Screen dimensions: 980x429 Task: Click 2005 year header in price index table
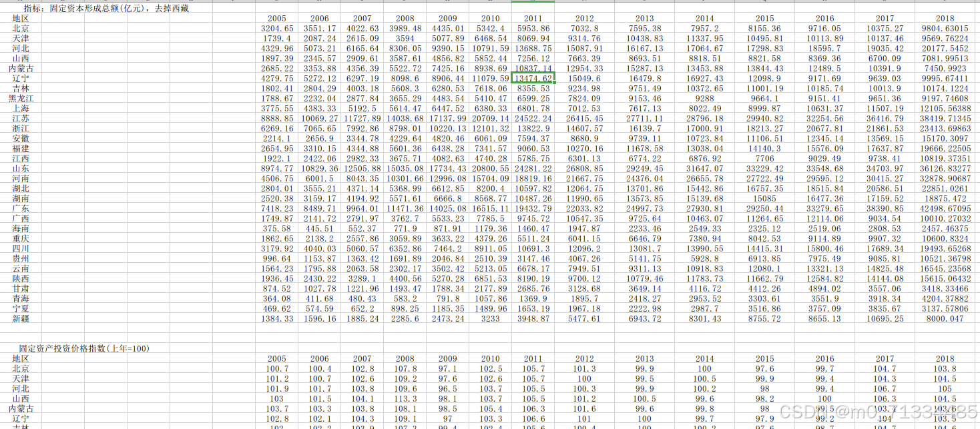(x=278, y=358)
